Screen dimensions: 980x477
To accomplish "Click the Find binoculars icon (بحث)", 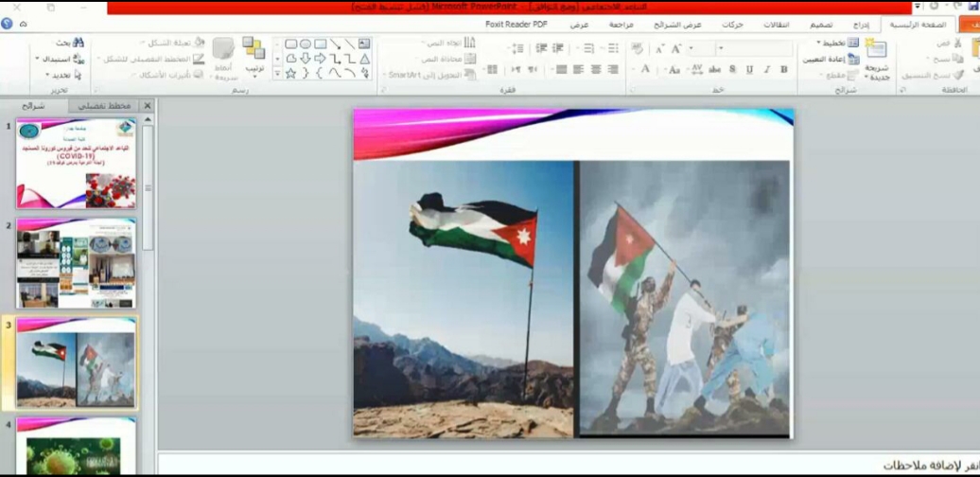I will (x=79, y=43).
